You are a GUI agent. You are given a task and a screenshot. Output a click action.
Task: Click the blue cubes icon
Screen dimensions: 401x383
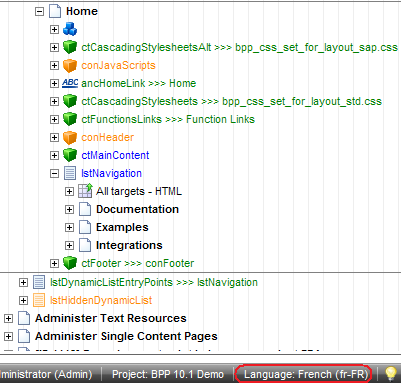pyautogui.click(x=70, y=29)
